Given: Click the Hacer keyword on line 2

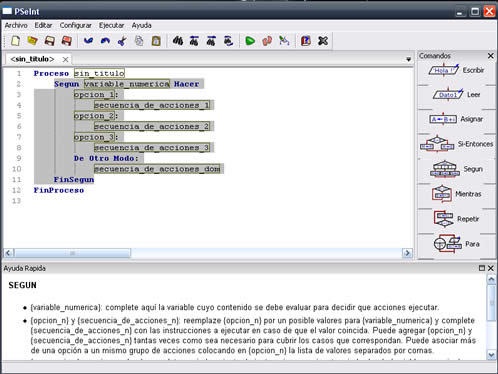Looking at the screenshot, I should point(186,84).
